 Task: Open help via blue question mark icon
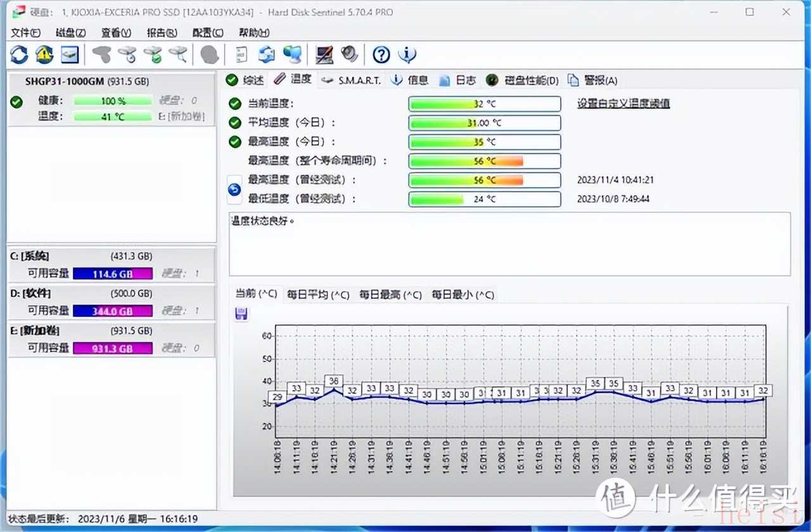[x=381, y=55]
